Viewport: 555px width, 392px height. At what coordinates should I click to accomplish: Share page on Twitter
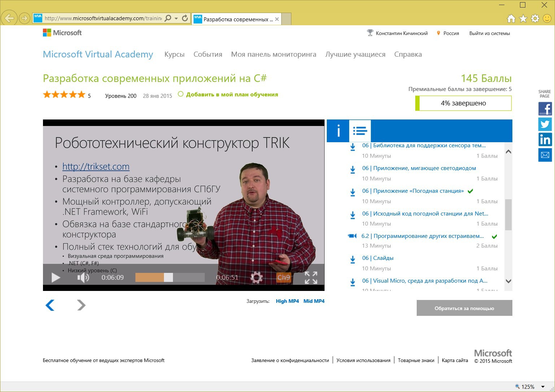545,124
